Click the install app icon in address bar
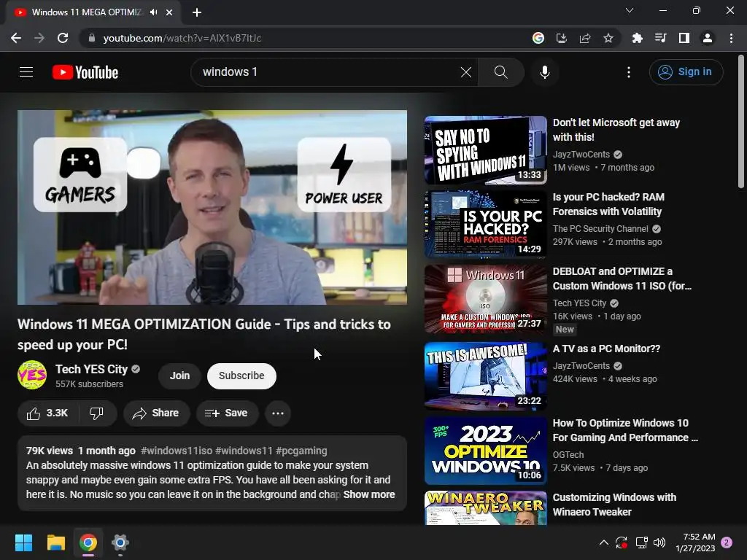Viewport: 747px width, 560px height. coord(562,38)
